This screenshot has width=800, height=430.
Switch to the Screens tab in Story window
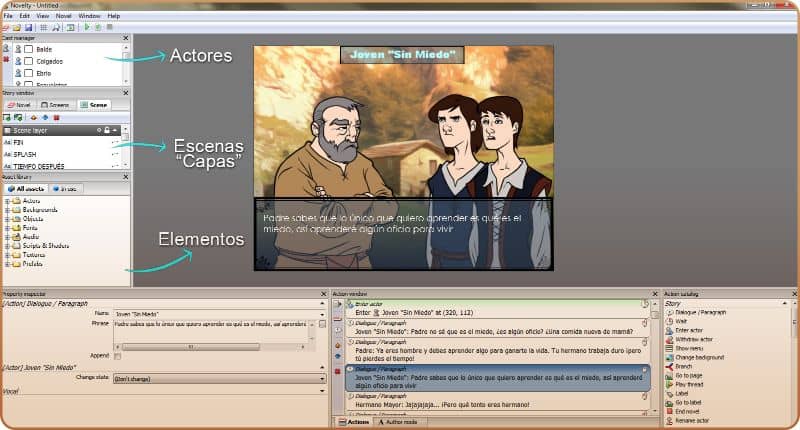click(x=56, y=105)
